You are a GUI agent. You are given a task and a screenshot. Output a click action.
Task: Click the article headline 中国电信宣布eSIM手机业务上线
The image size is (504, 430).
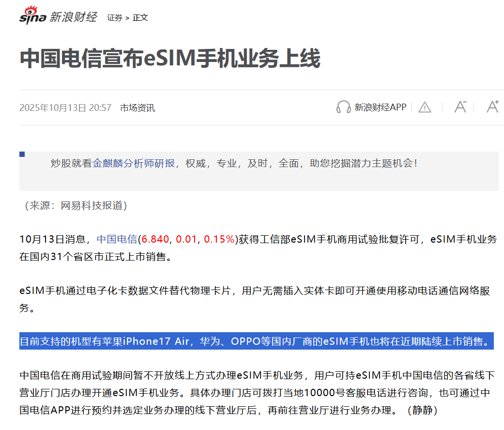170,59
